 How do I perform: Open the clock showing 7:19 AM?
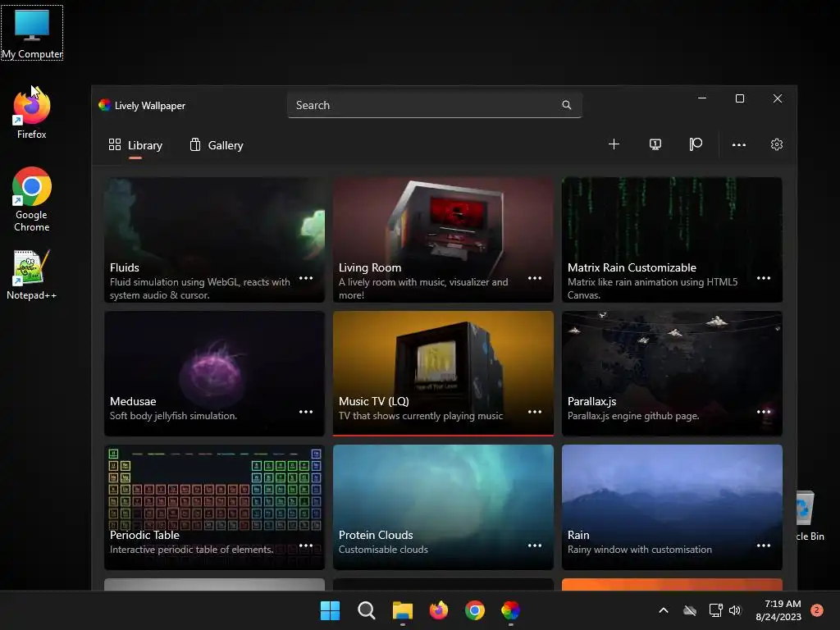pyautogui.click(x=778, y=610)
